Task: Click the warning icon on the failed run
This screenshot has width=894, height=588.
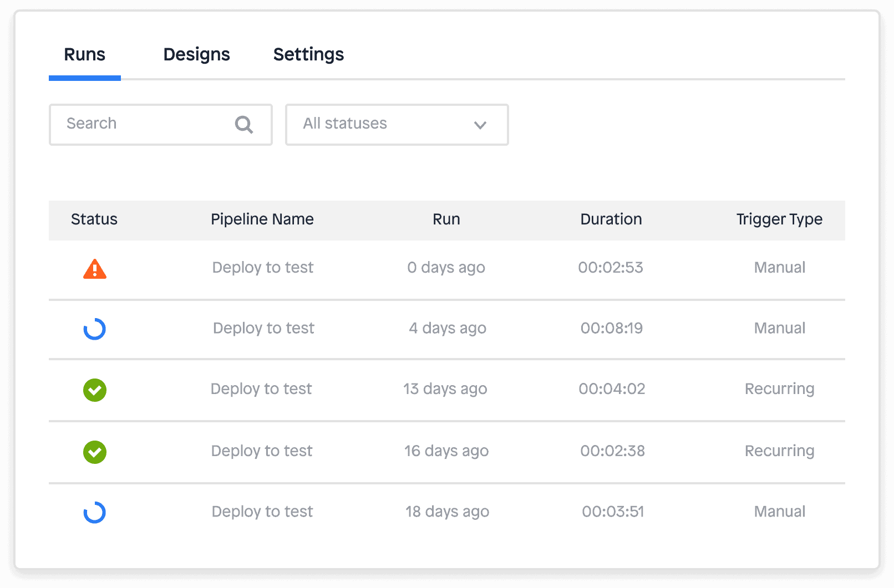Action: click(x=95, y=269)
